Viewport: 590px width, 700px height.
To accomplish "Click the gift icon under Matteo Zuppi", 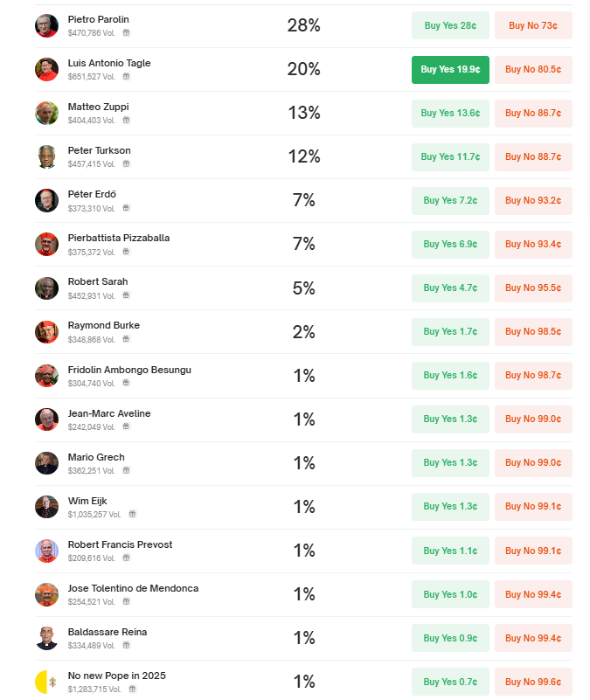I will point(127,120).
